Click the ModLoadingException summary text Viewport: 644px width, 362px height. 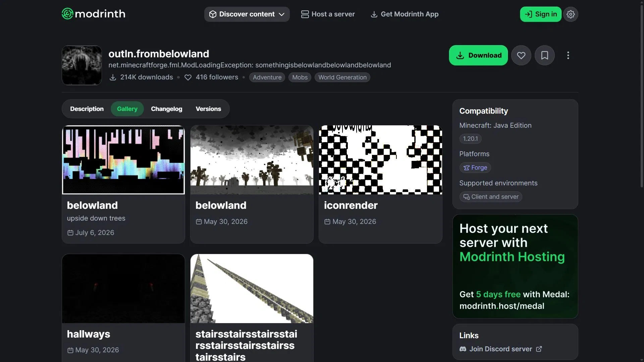coord(250,65)
